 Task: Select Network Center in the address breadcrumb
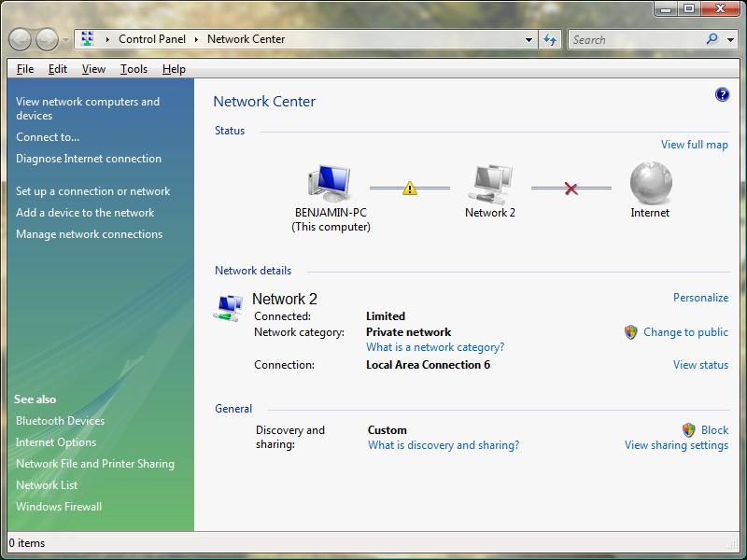(x=246, y=39)
